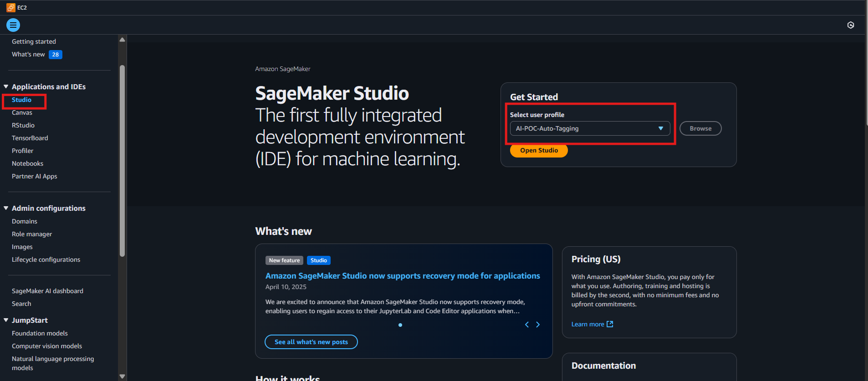Open Natural language processing models item

pos(53,363)
